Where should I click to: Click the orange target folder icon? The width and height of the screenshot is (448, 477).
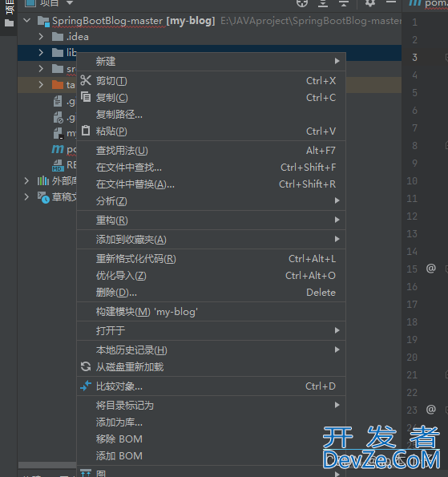58,84
